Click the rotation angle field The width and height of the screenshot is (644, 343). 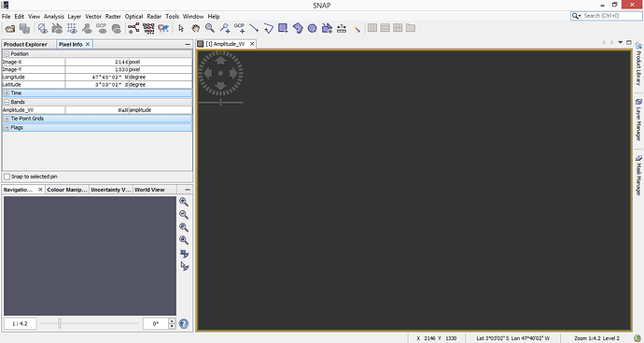156,323
